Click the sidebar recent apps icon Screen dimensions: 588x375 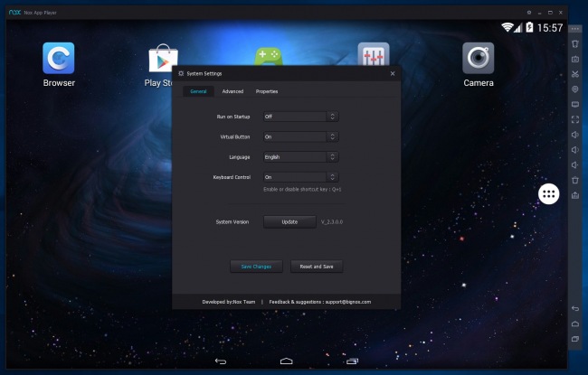[x=574, y=339]
